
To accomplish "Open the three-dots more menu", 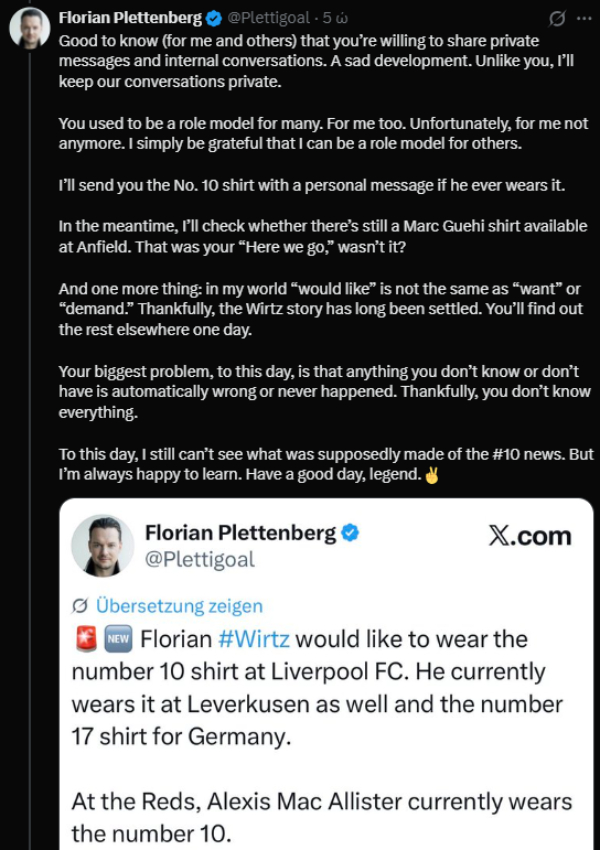I will coord(584,18).
